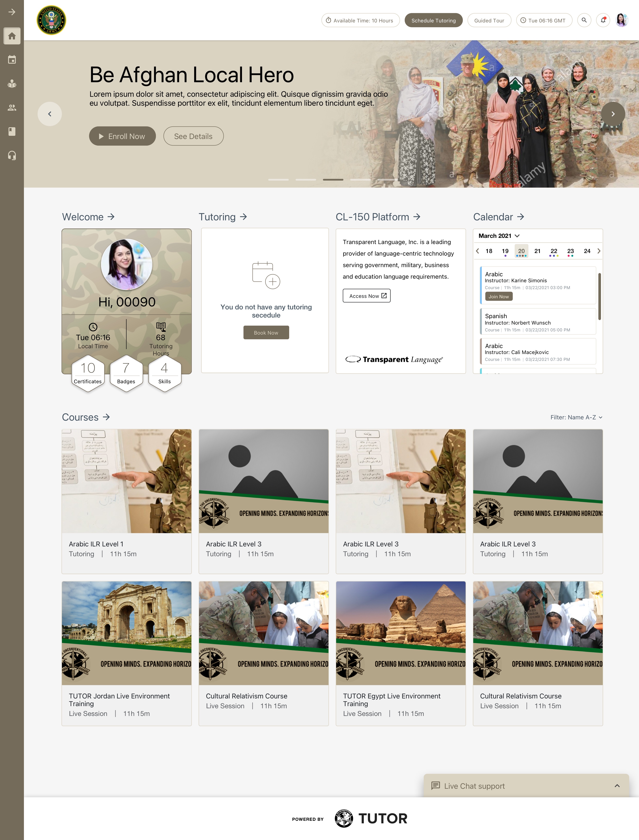This screenshot has height=840, width=639.
Task: Open the notifications bell icon
Action: (x=603, y=20)
